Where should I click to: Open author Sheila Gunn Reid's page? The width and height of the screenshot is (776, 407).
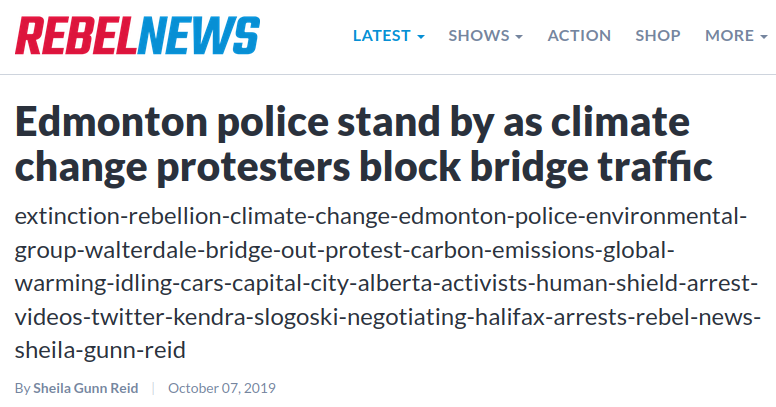pyautogui.click(x=86, y=388)
